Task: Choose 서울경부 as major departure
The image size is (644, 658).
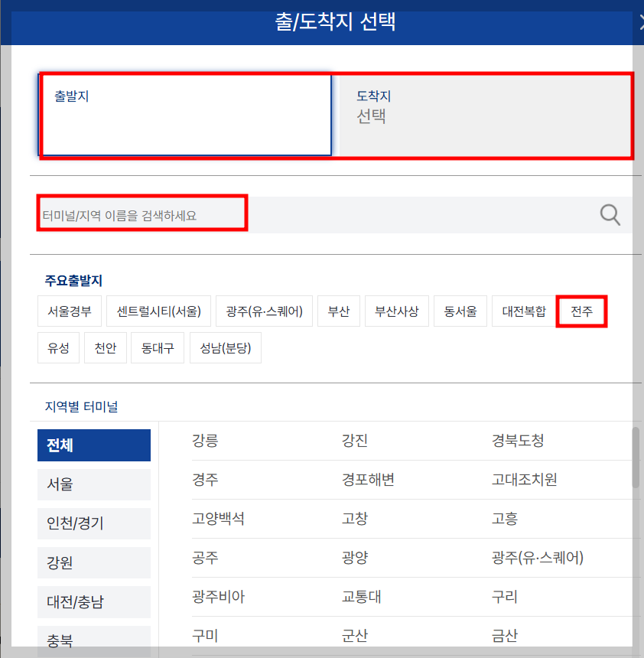Action: 70,311
